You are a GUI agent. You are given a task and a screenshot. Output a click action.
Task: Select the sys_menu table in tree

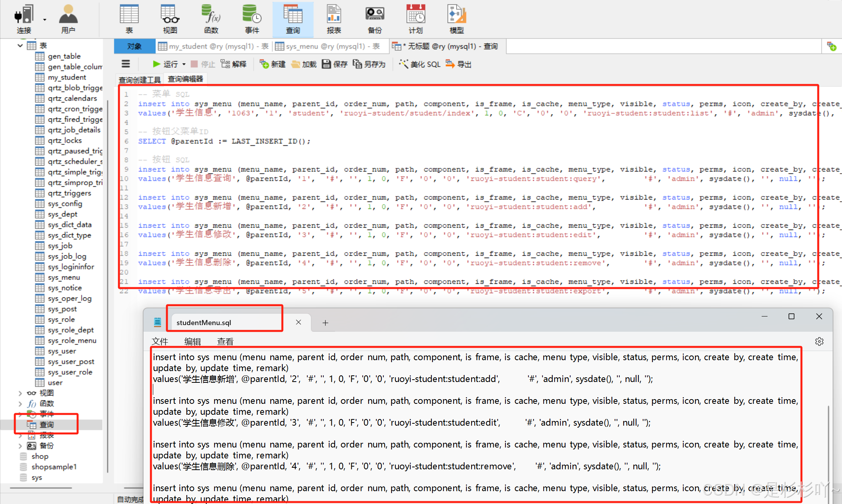pos(64,277)
